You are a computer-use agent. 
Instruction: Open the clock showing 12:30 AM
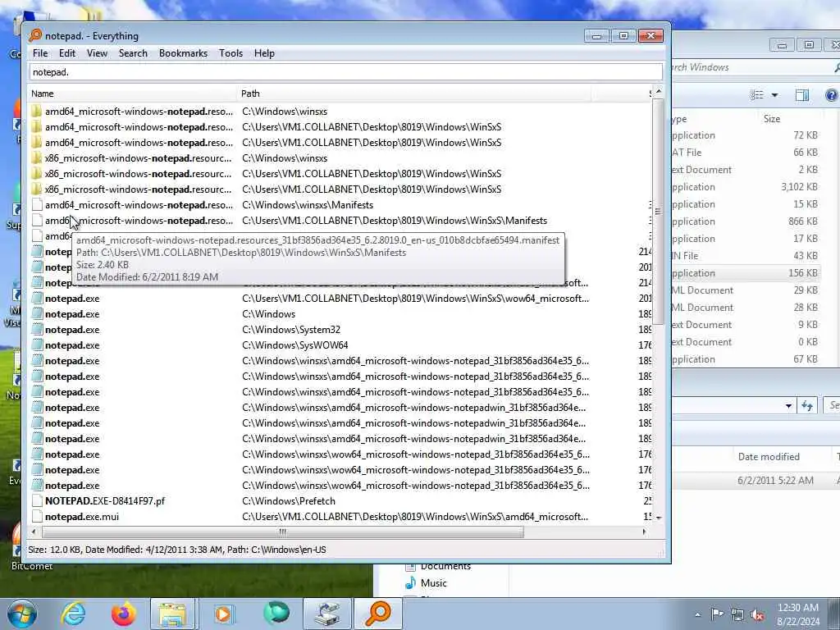coord(798,614)
